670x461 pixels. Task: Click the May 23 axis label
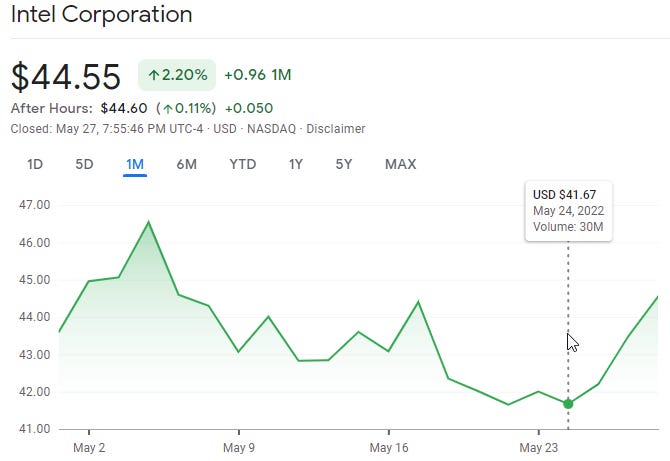538,447
